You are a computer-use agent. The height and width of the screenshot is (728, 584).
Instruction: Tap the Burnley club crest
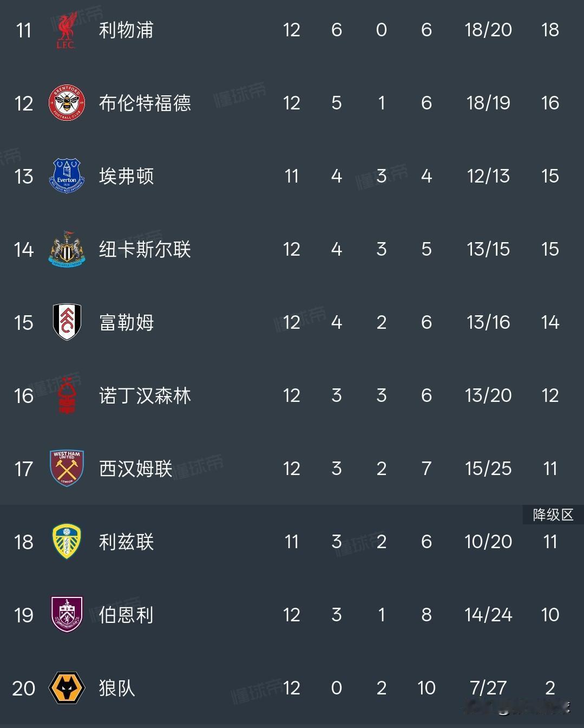[67, 615]
